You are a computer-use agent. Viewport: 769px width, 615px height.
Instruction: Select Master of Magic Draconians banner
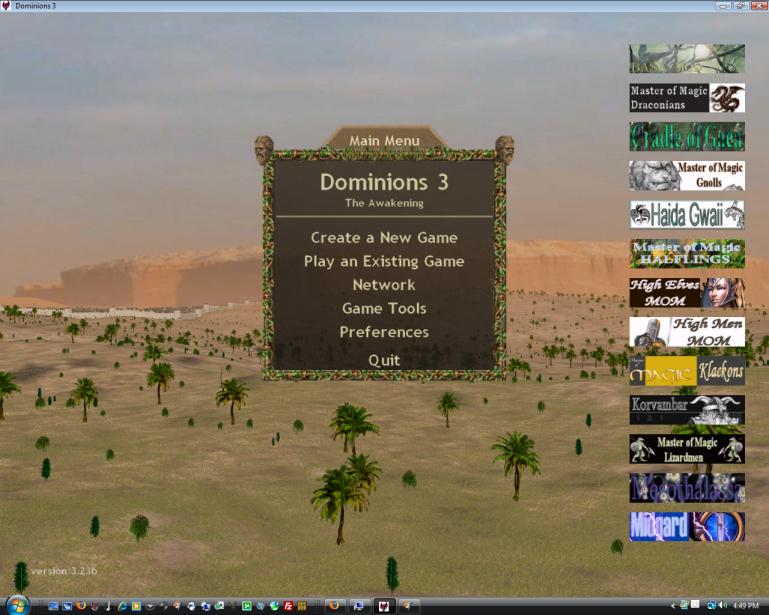click(687, 98)
